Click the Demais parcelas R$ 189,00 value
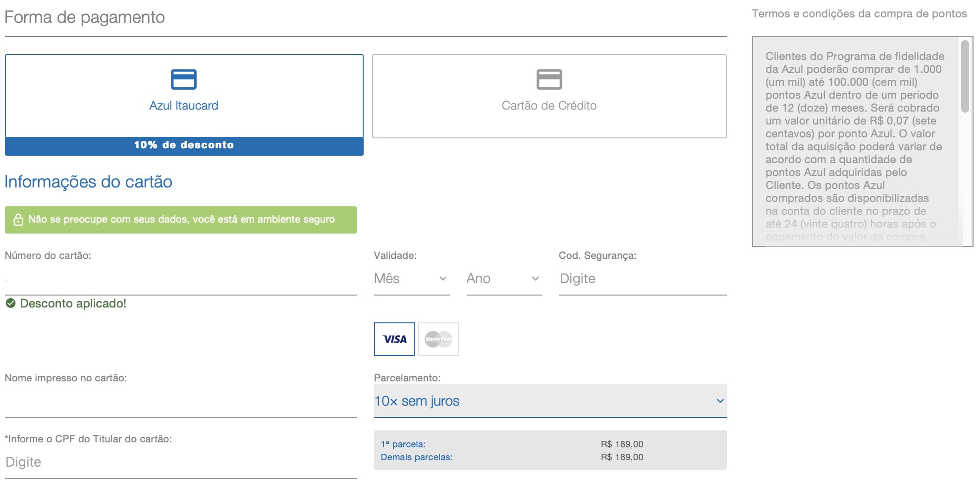 coord(622,457)
